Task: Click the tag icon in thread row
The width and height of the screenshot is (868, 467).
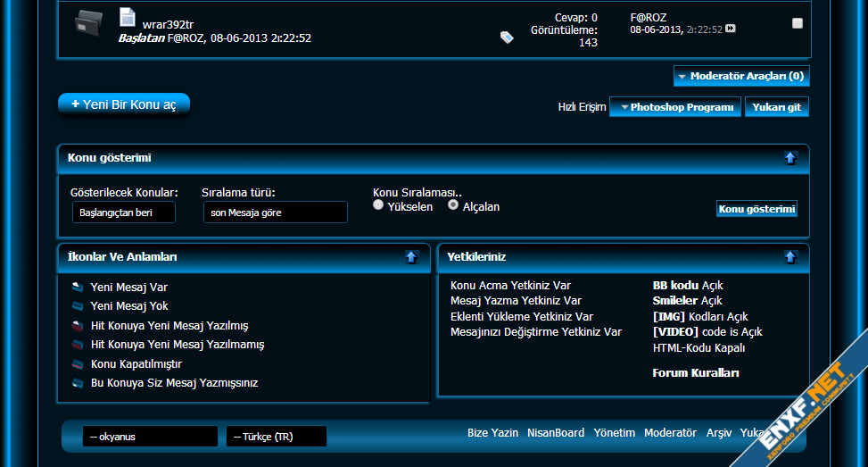Action: click(x=507, y=38)
